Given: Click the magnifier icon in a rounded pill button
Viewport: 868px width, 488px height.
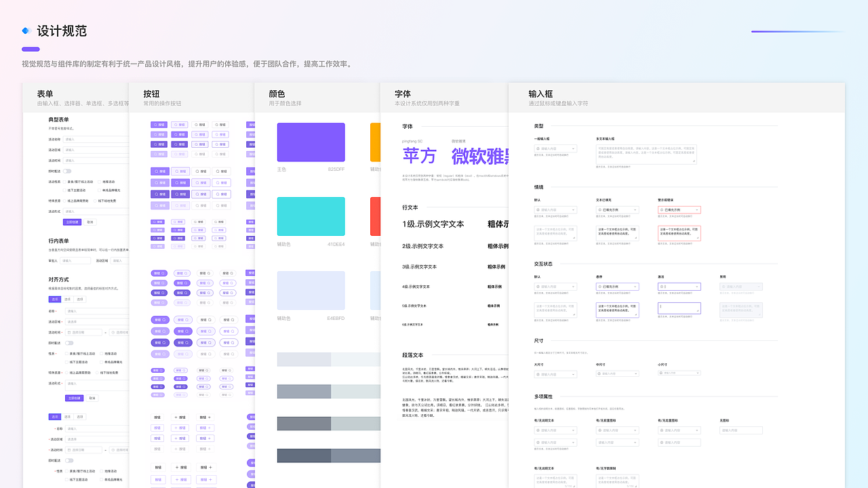Looking at the screenshot, I should (x=163, y=273).
